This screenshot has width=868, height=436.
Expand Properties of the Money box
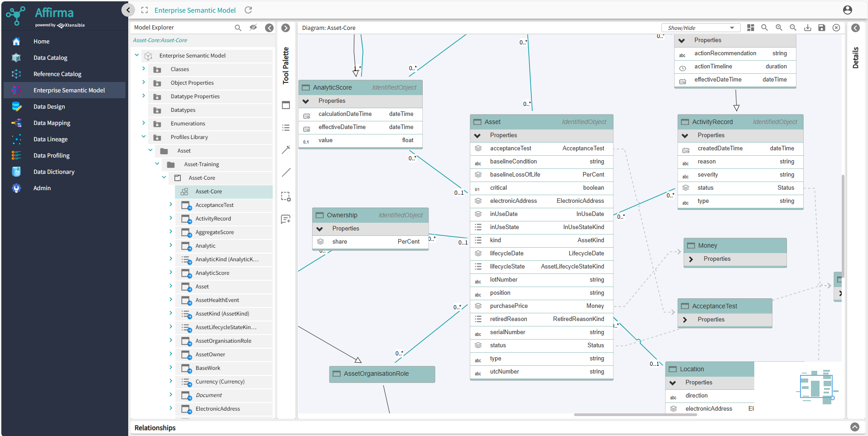point(691,259)
